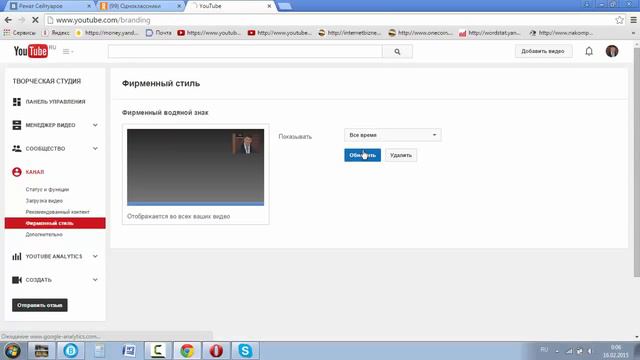Viewport: 640px width, 360px height.
Task: Click the system tray volume icon
Action: click(x=590, y=351)
